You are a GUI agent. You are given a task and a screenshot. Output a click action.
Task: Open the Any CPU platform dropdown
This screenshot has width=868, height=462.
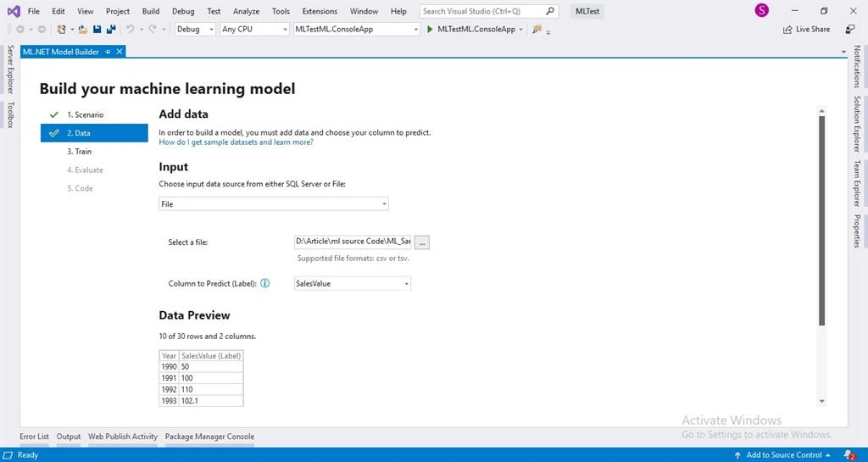pos(254,30)
